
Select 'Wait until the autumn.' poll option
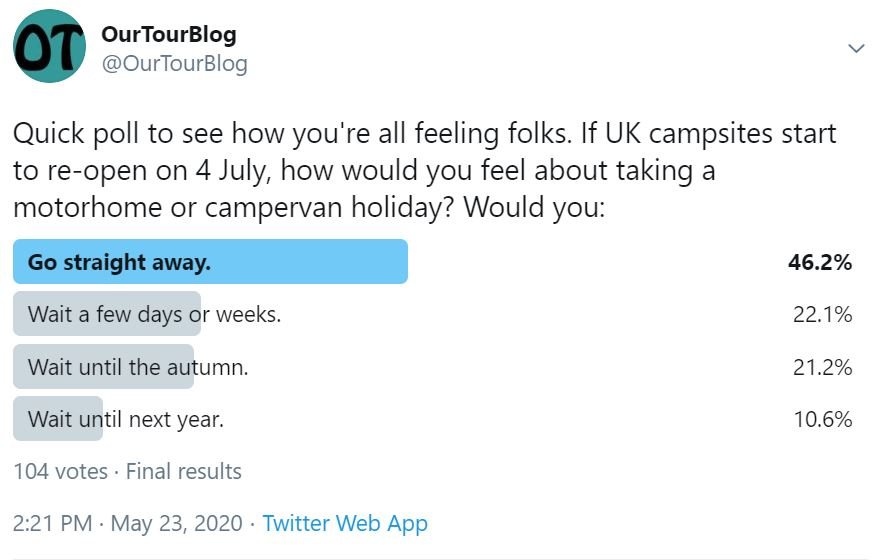click(x=138, y=366)
